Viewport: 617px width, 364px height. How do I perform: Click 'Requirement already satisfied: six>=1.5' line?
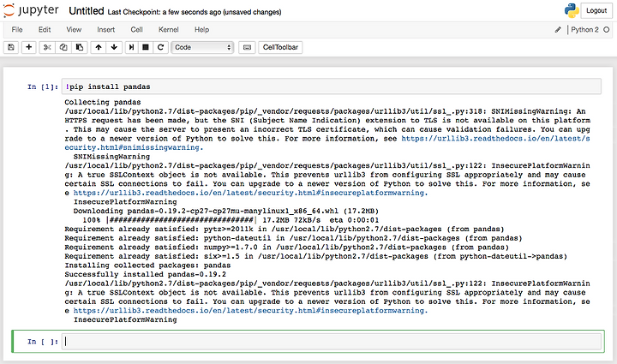tap(316, 256)
